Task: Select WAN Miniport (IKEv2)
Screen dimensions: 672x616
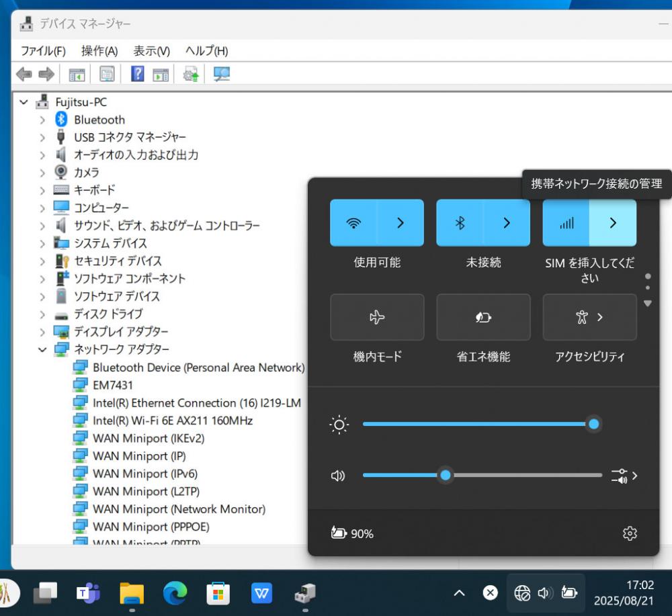Action: pyautogui.click(x=149, y=438)
